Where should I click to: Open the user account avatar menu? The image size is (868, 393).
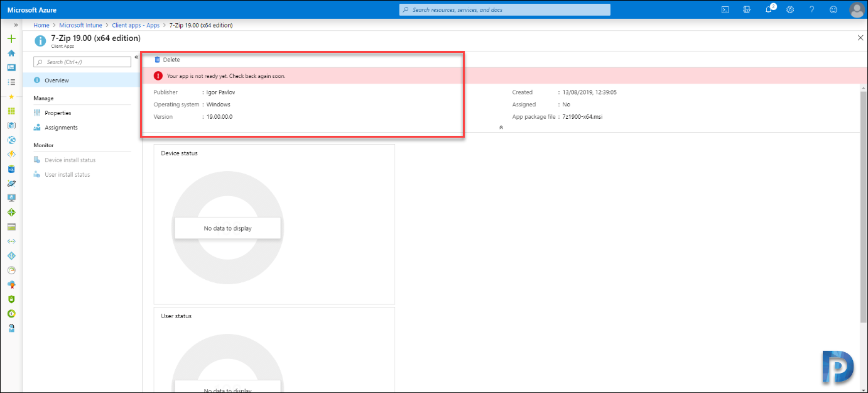click(857, 9)
